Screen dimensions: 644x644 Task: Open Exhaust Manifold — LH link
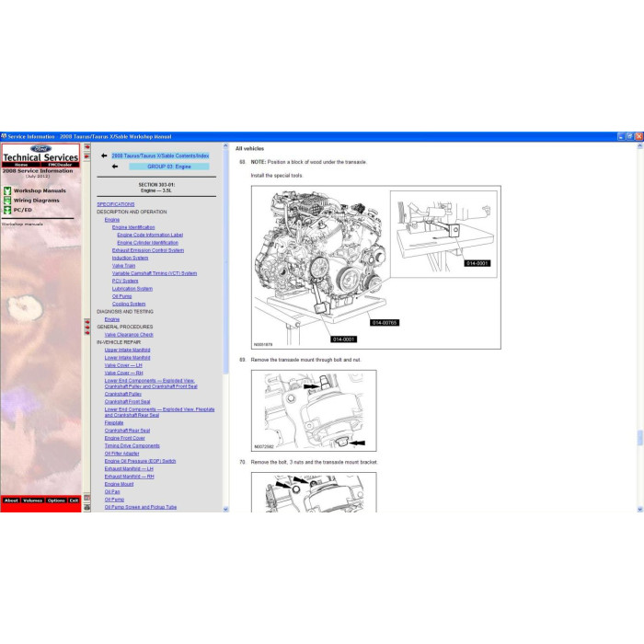pyautogui.click(x=129, y=468)
